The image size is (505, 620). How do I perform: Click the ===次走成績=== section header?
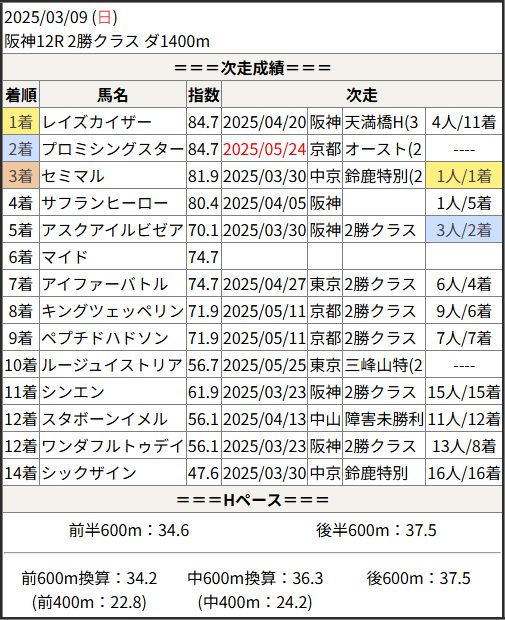pos(252,68)
